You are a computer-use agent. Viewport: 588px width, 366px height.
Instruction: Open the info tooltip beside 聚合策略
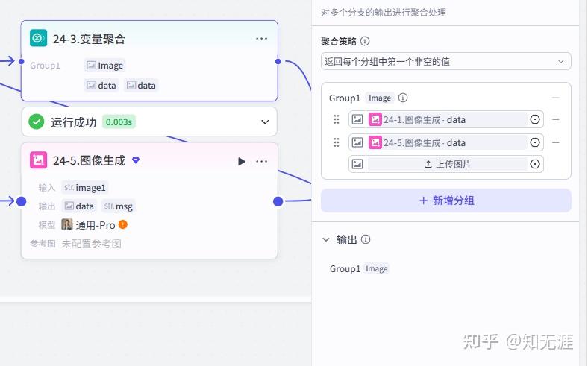[x=364, y=41]
